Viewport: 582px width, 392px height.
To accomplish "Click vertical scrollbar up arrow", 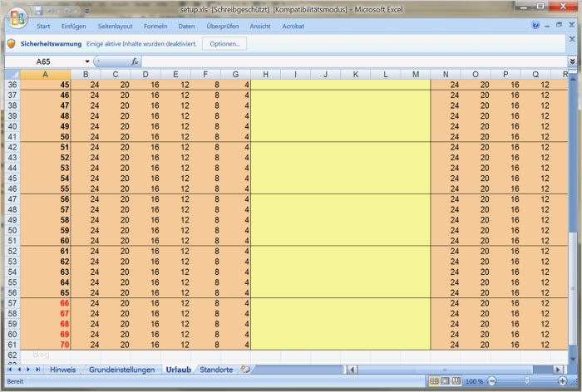I will [x=572, y=79].
